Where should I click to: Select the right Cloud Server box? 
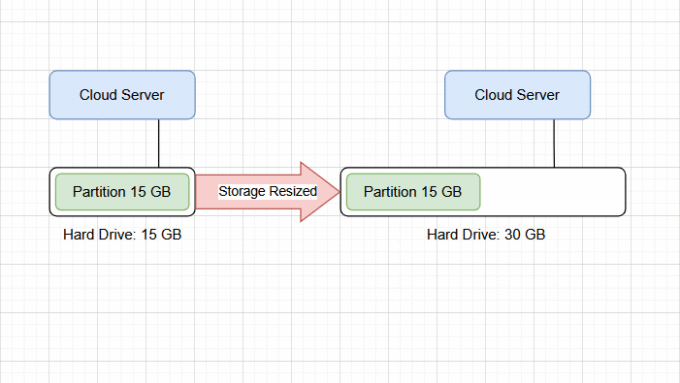[x=517, y=95]
